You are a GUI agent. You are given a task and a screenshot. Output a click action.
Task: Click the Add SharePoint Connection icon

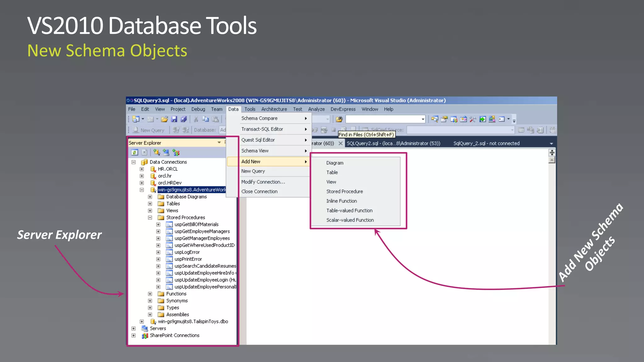point(176,152)
